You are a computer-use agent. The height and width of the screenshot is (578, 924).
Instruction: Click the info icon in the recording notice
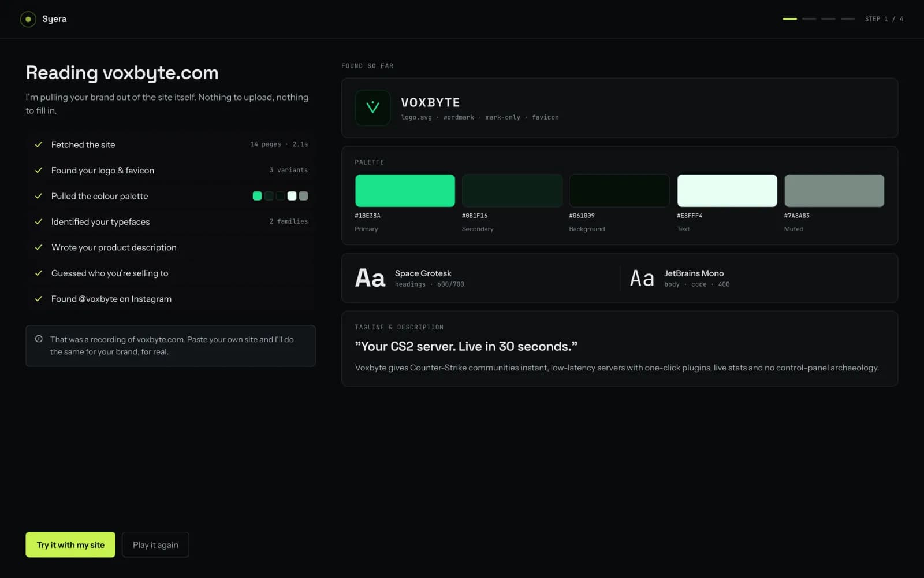click(39, 339)
